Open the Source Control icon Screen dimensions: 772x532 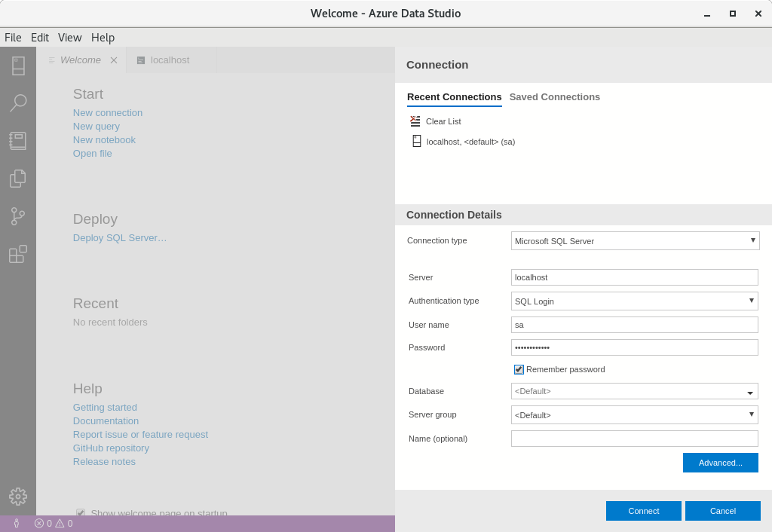click(18, 216)
